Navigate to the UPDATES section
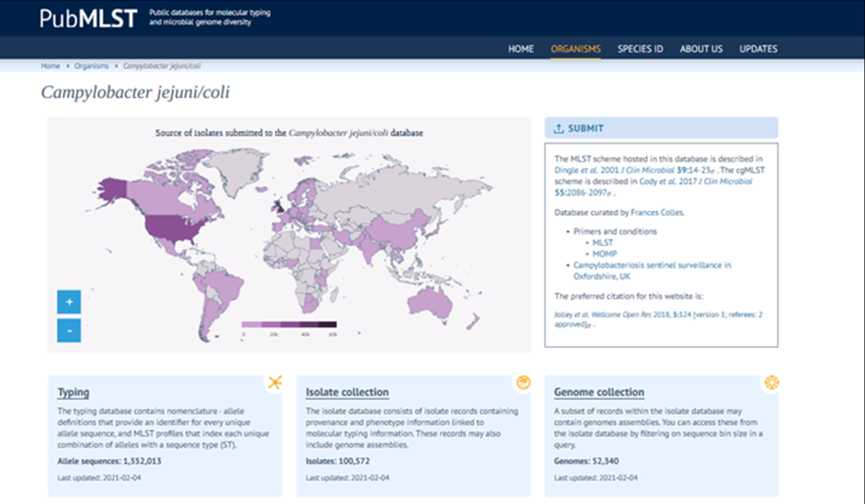The height and width of the screenshot is (504, 865). pos(758,49)
